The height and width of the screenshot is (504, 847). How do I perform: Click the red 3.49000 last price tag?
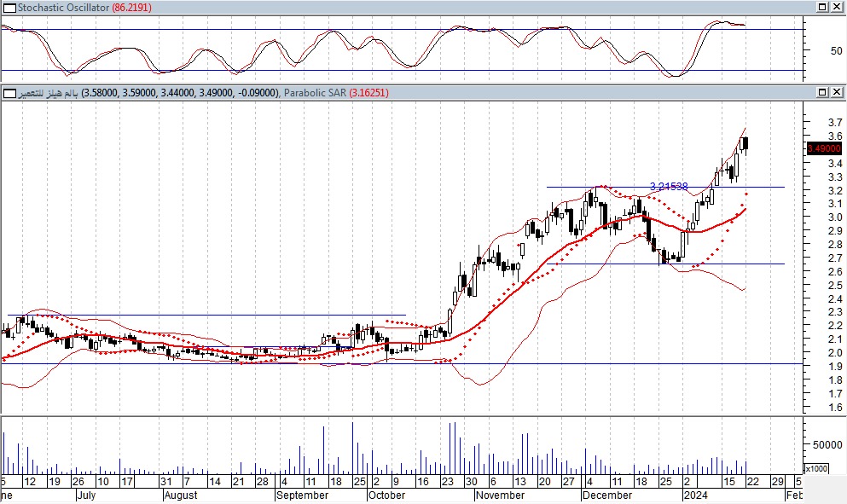click(x=823, y=148)
